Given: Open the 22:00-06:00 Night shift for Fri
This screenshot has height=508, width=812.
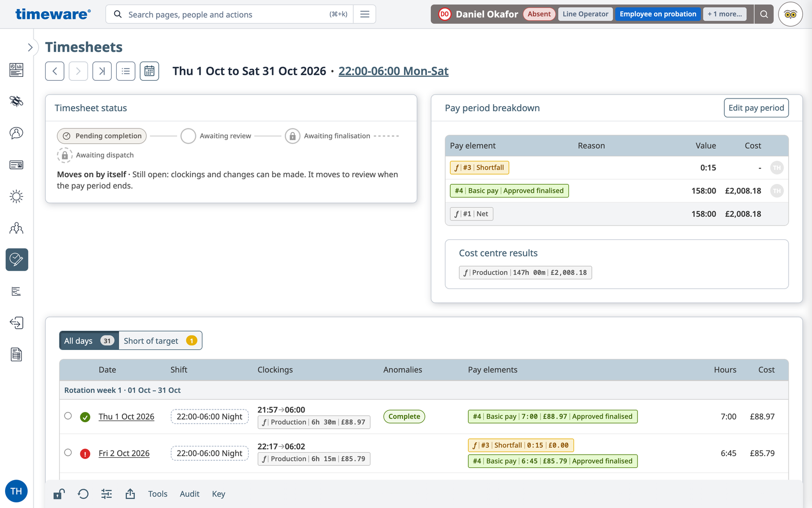Looking at the screenshot, I should pyautogui.click(x=210, y=453).
